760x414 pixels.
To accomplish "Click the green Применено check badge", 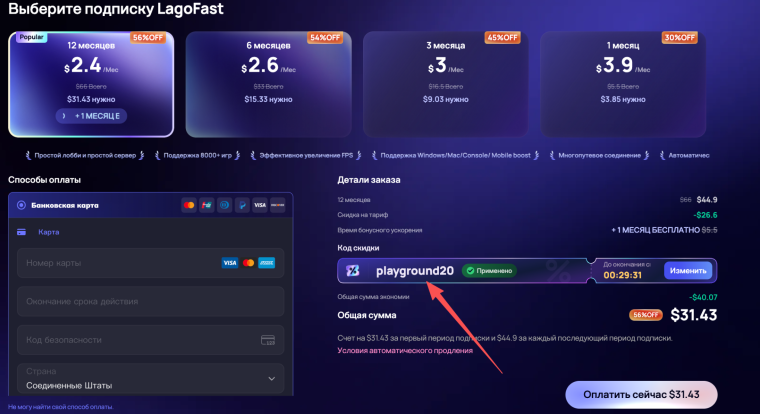I will pos(489,271).
